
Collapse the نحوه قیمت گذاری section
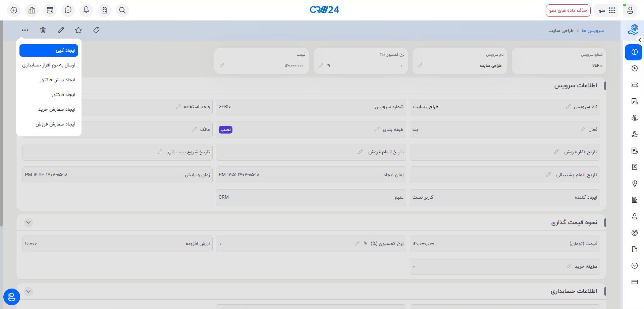click(x=28, y=222)
